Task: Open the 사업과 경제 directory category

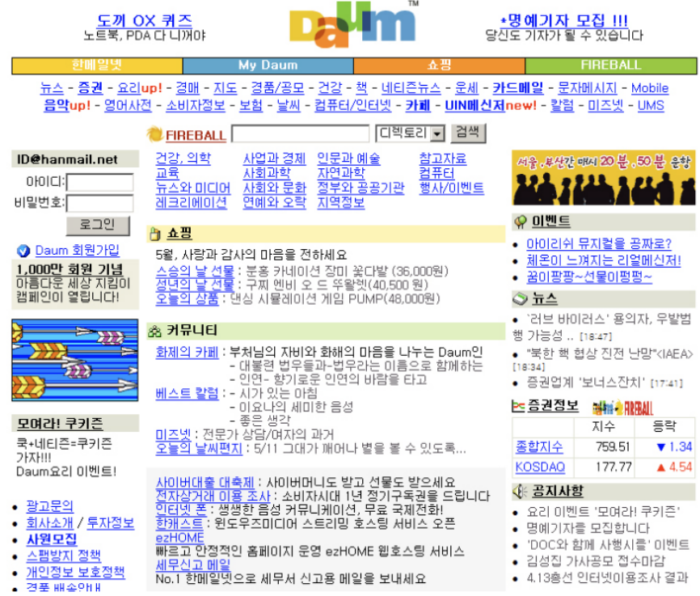Action: (x=274, y=159)
